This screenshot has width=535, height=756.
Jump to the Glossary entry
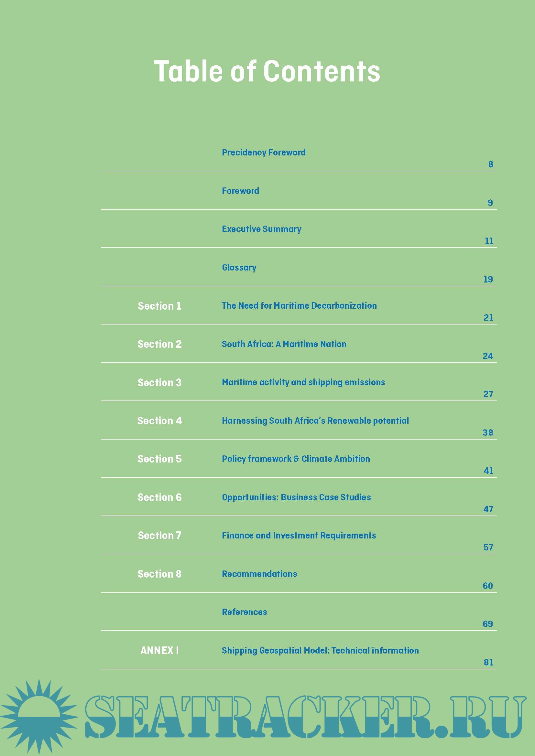coord(239,267)
